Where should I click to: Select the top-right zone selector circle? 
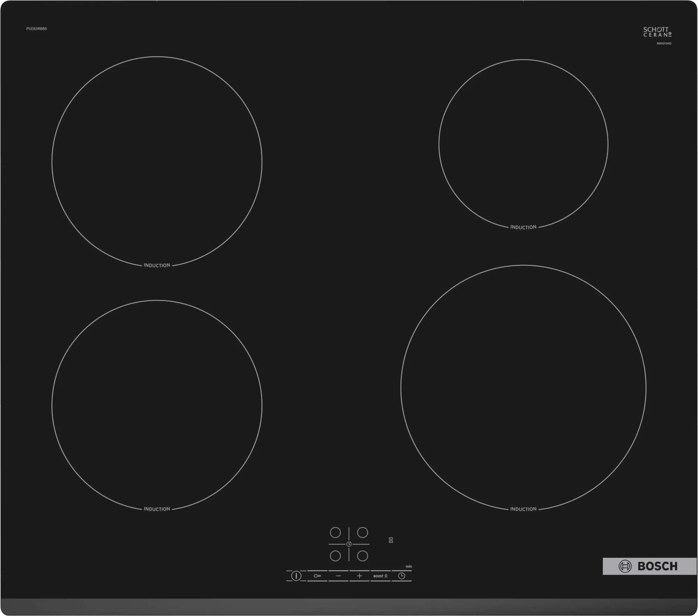point(362,532)
